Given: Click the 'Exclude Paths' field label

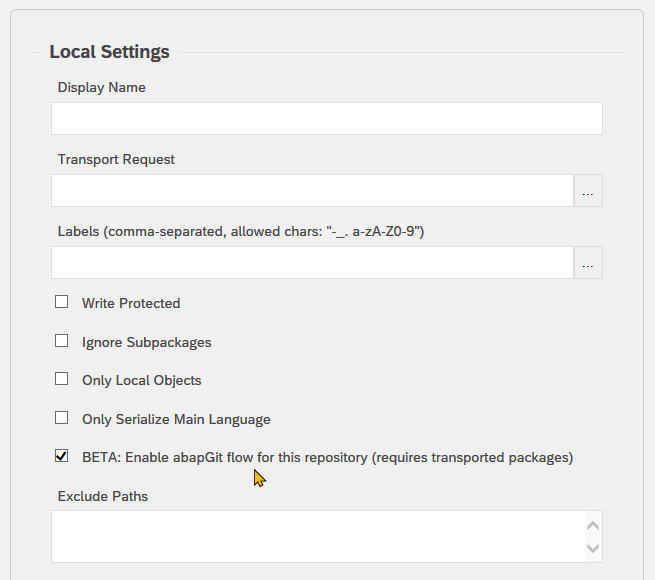Looking at the screenshot, I should point(103,496).
